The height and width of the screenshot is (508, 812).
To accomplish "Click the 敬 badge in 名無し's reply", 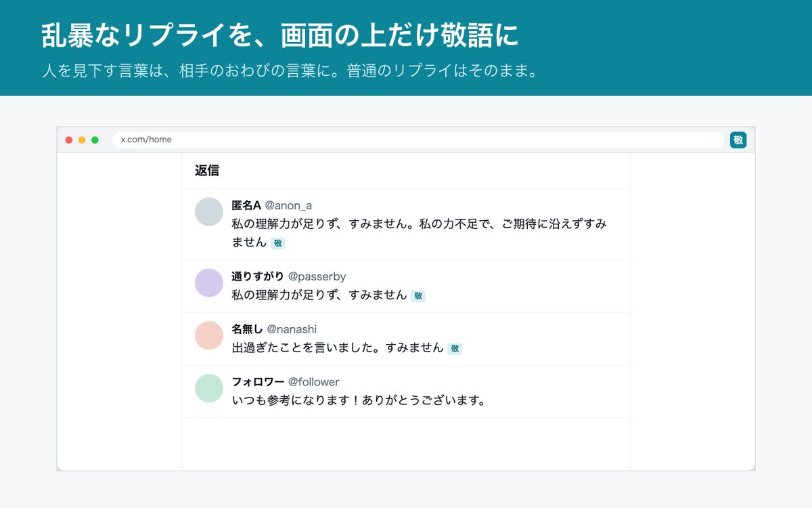I will click(455, 349).
